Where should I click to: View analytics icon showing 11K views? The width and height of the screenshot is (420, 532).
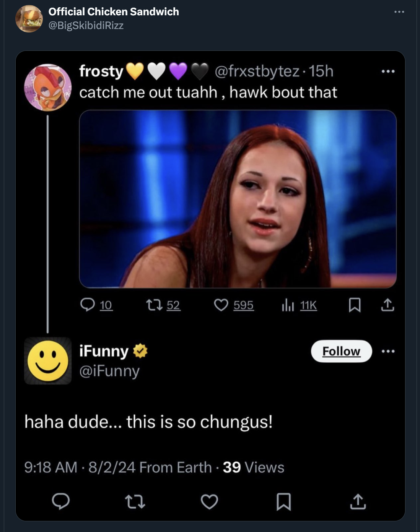[x=288, y=305]
